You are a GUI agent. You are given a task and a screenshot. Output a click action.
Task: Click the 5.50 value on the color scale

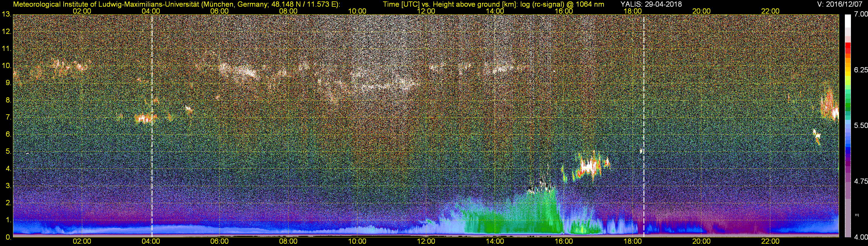pos(860,125)
